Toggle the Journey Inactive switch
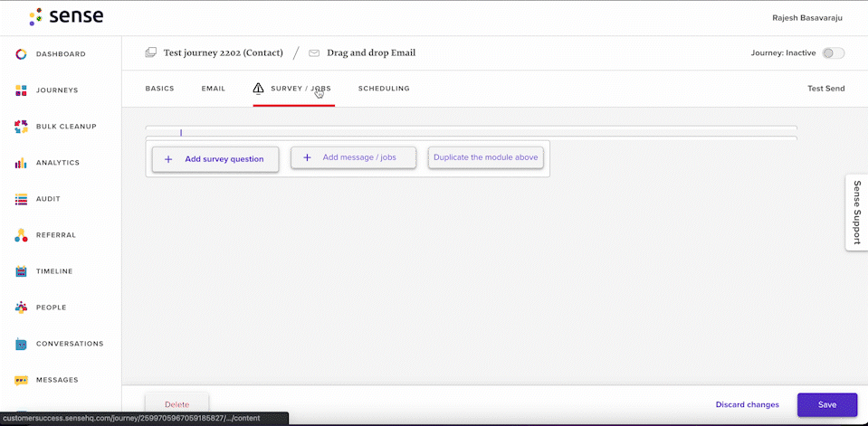The width and height of the screenshot is (868, 426). click(833, 53)
